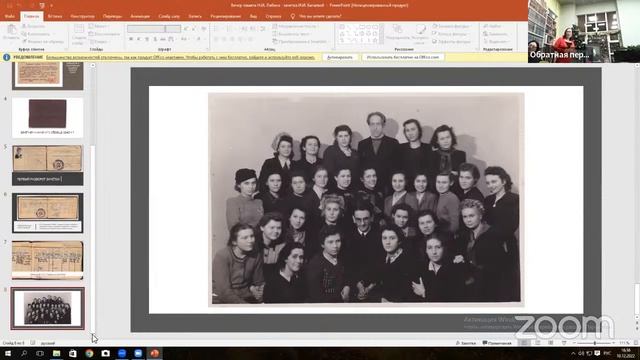Switch to Reading view icon
Screen dimensions: 640x360
[x=551, y=343]
